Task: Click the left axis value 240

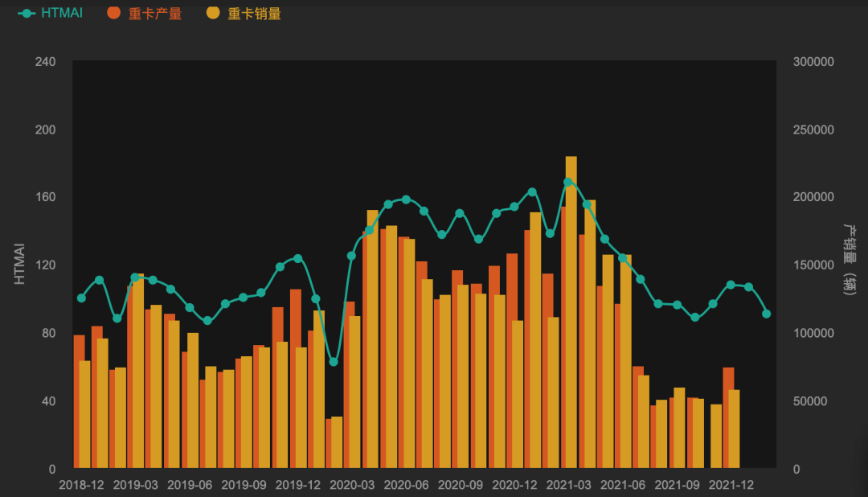Action: [x=45, y=61]
